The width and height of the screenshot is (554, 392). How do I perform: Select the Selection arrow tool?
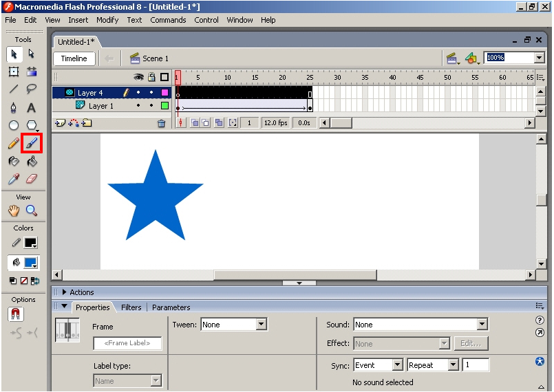tap(14, 54)
